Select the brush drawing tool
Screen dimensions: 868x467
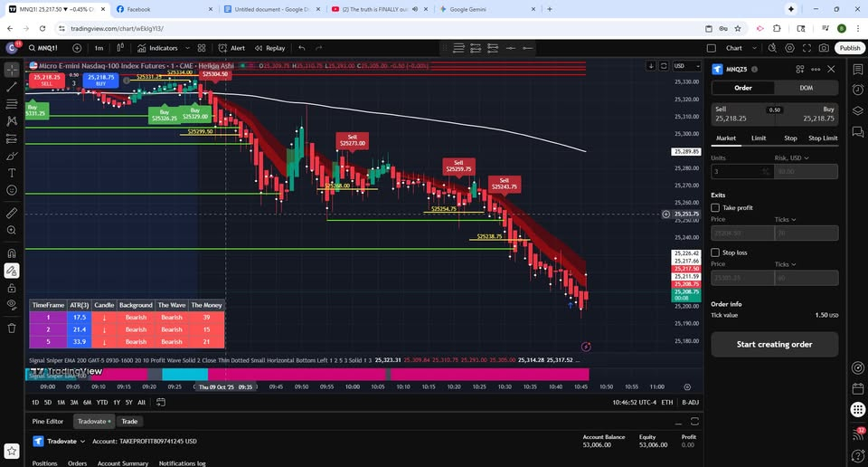(x=12, y=156)
